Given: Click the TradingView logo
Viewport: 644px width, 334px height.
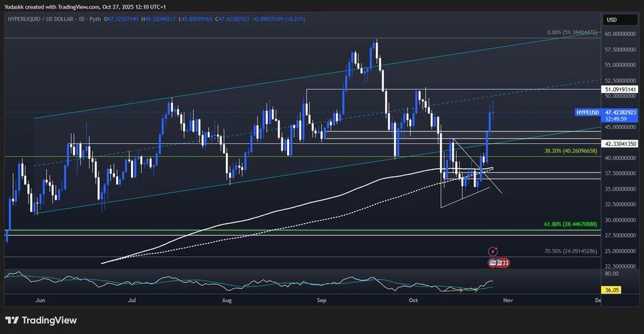Looking at the screenshot, I should point(41,320).
